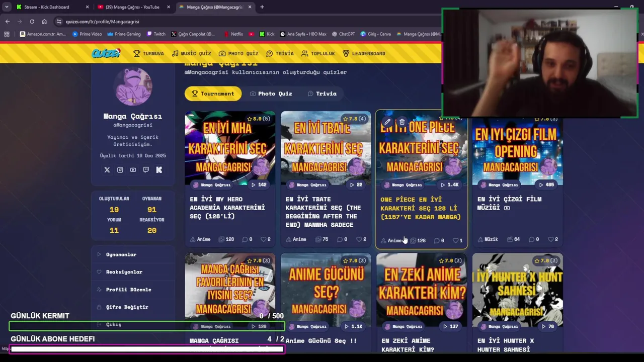Open Photo Quiz in the top navigation

[x=238, y=53]
